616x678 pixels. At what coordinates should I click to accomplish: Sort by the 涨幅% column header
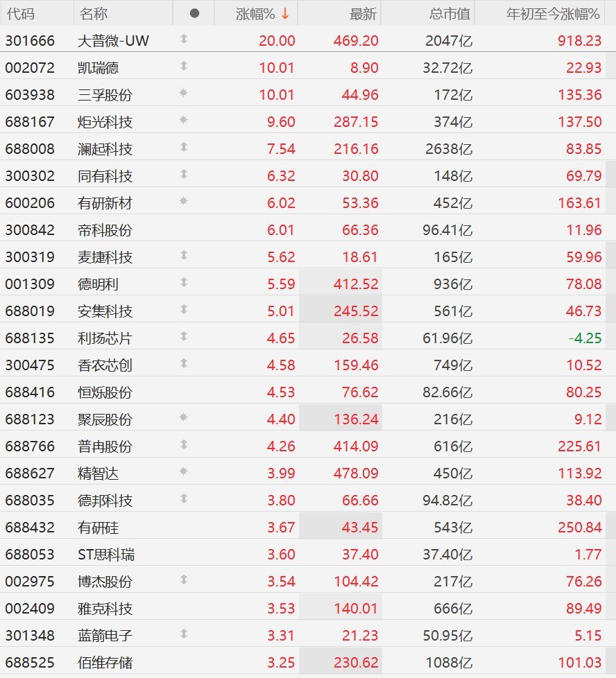[x=256, y=14]
